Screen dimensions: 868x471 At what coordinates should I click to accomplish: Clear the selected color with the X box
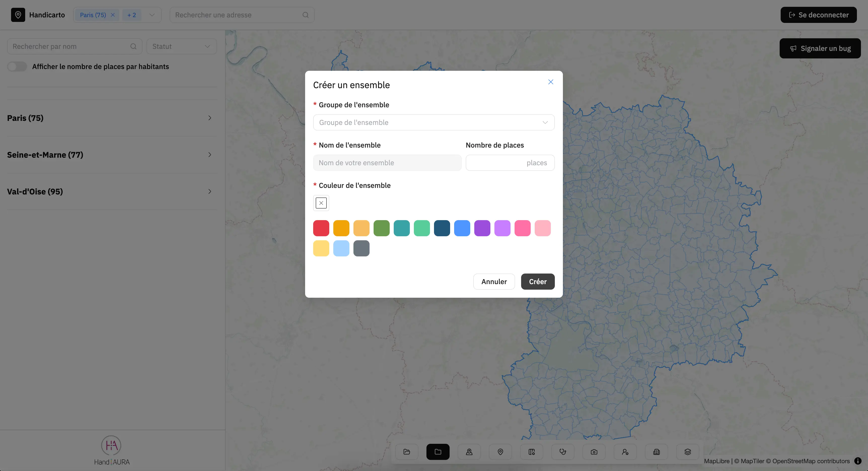point(321,203)
